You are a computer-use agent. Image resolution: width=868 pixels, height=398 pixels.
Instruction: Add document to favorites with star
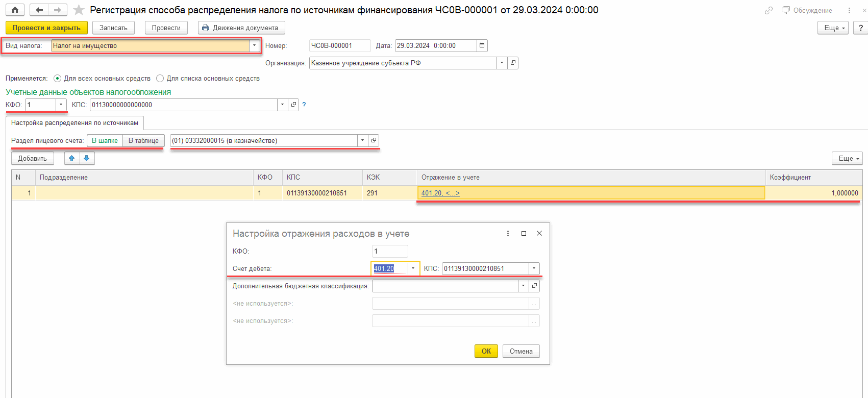79,10
